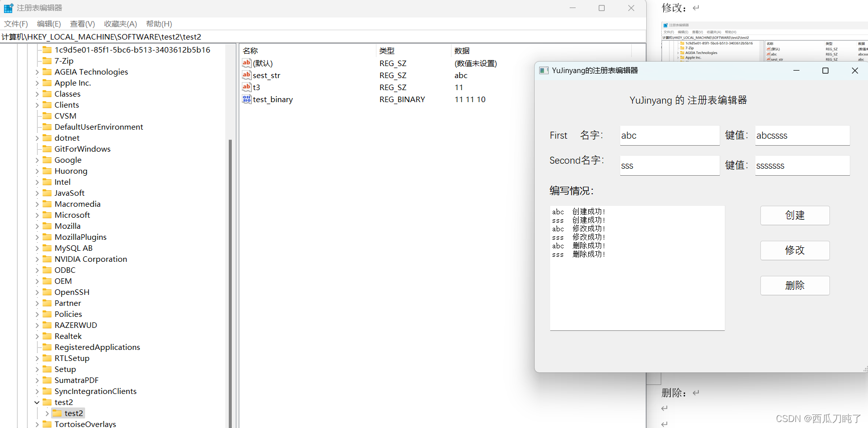The width and height of the screenshot is (868, 428).
Task: Click the binary icon of test_binary value
Action: (x=246, y=99)
